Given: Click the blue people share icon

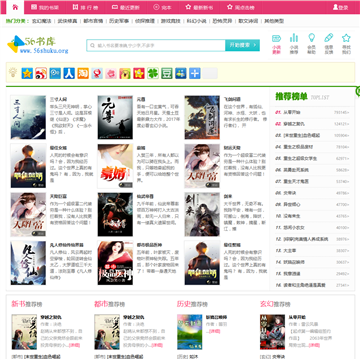Looking at the screenshot, I should 181,73.
